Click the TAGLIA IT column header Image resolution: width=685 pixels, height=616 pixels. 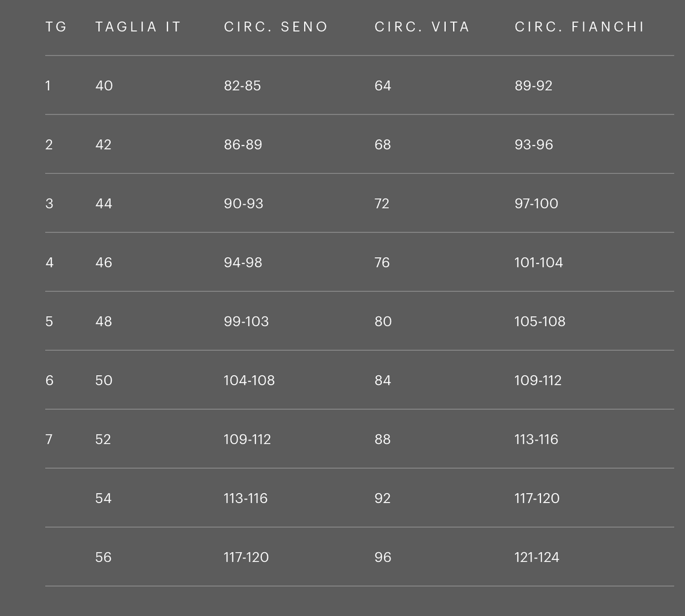(138, 27)
